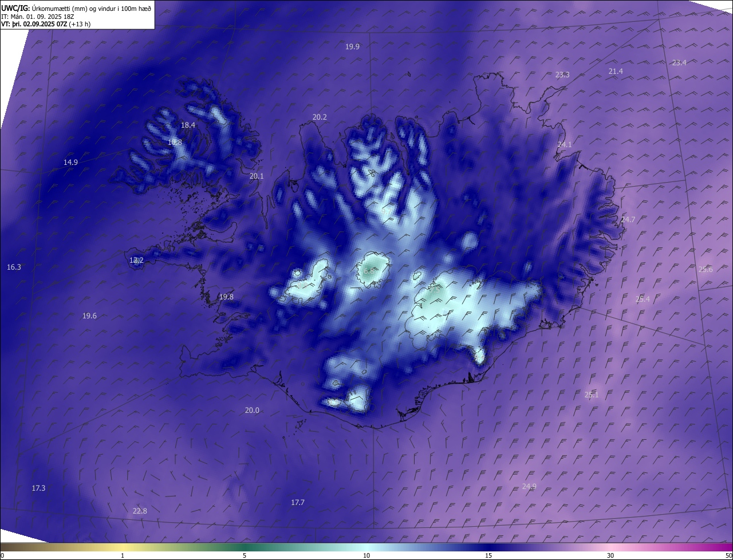The width and height of the screenshot is (733, 560).
Task: Click the 21.4 value on the map
Action: (616, 71)
